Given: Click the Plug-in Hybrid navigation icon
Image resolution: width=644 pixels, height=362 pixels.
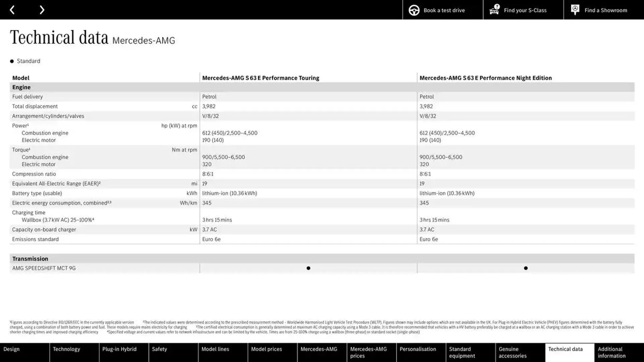Looking at the screenshot, I should pos(119,349).
